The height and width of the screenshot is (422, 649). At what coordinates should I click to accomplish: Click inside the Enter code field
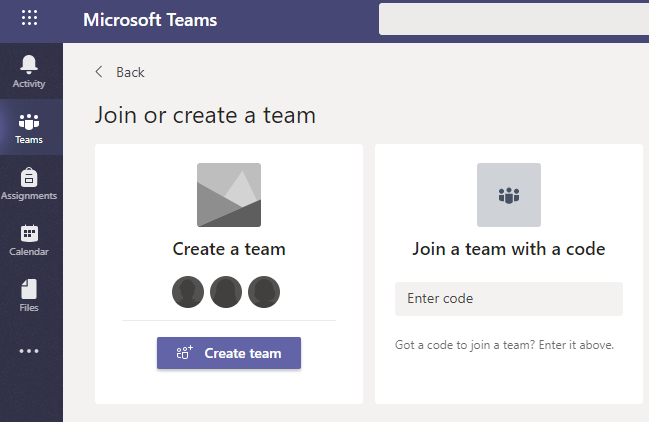[x=509, y=299]
